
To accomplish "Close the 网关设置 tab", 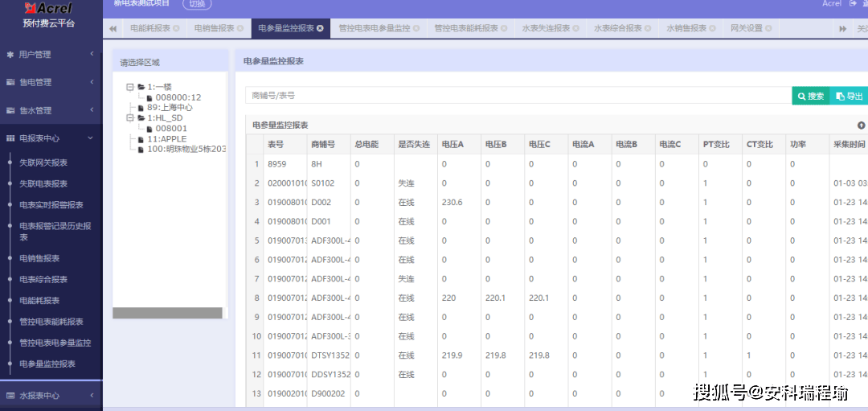I will tap(769, 28).
